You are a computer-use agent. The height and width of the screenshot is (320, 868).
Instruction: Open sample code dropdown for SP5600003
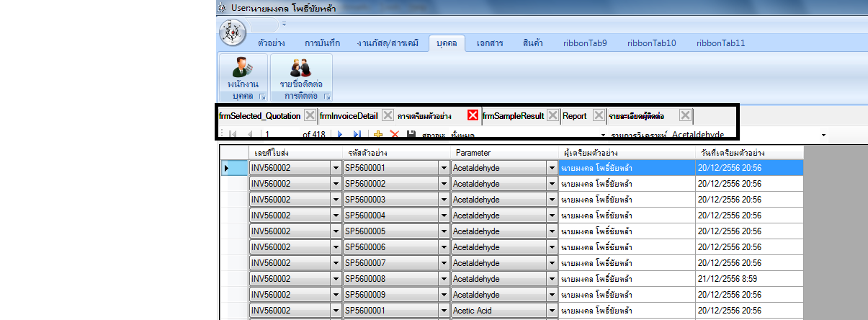pos(444,200)
